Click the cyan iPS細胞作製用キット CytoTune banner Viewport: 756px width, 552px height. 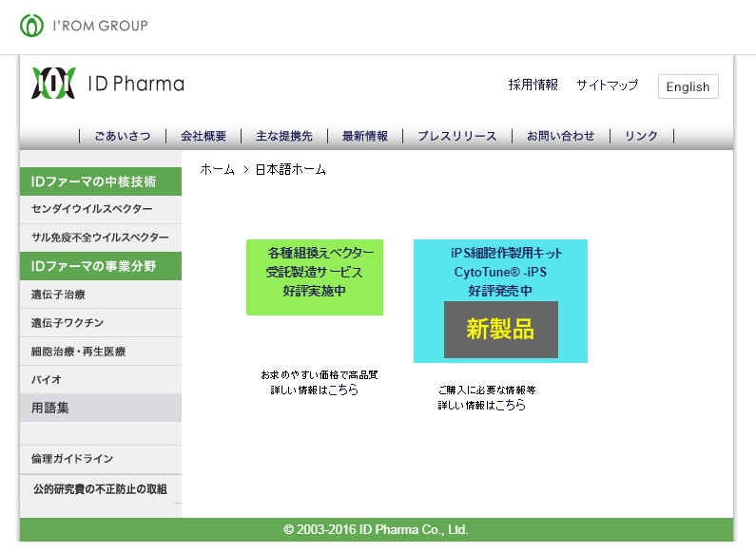tap(500, 301)
